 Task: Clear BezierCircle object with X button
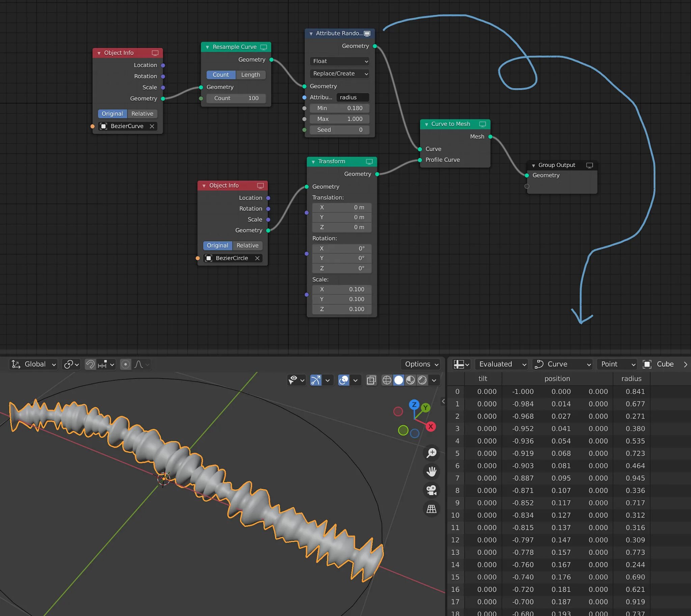click(x=257, y=258)
